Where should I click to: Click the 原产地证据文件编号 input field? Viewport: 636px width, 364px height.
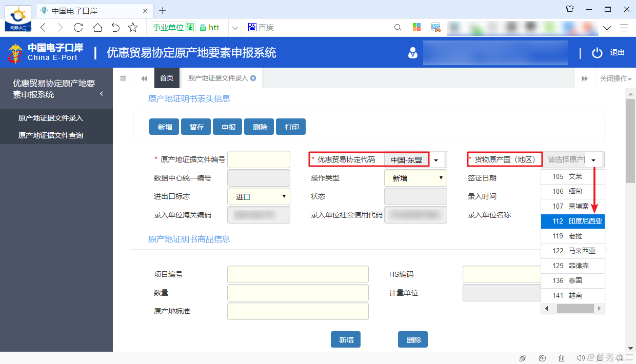[259, 159]
